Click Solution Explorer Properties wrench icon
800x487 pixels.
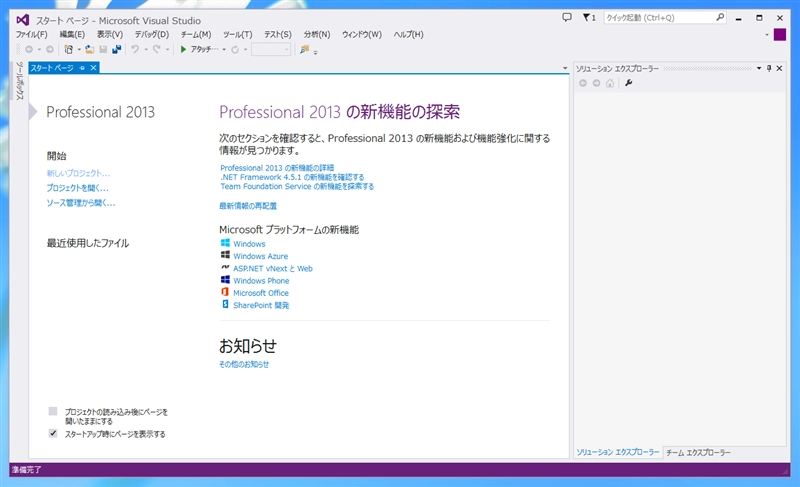click(x=629, y=83)
